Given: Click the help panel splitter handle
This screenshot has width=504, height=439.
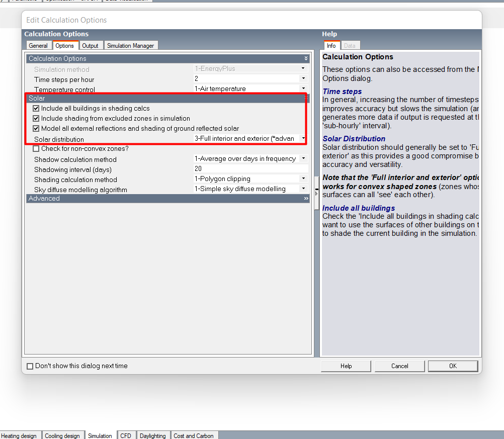Looking at the screenshot, I should tap(316, 193).
